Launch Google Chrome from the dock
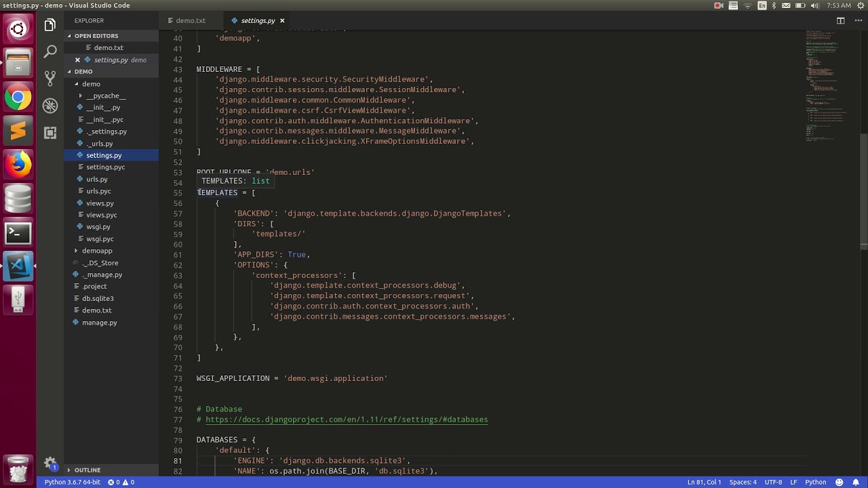 tap(18, 98)
